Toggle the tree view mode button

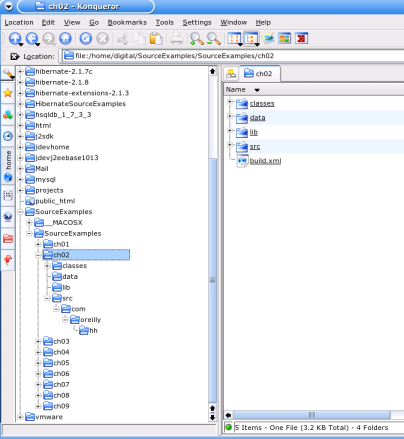click(251, 39)
